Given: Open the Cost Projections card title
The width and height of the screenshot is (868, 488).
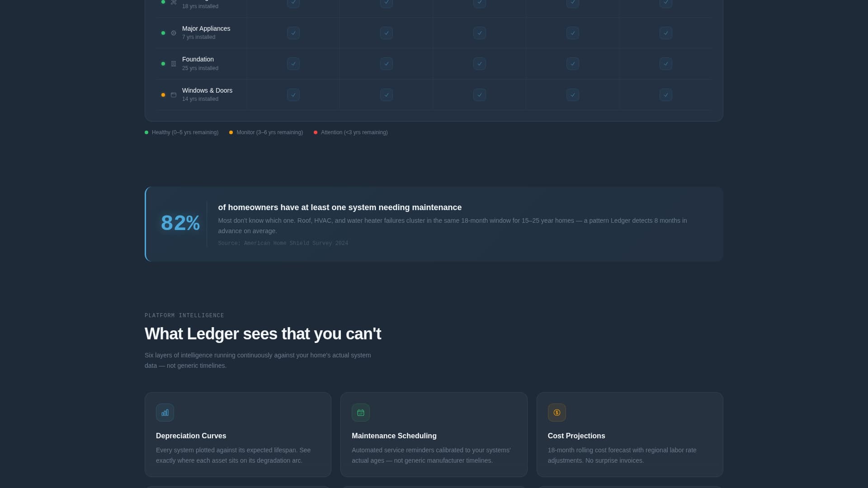Looking at the screenshot, I should [x=576, y=436].
